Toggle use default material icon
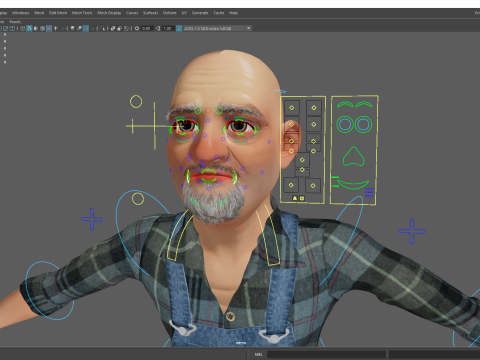The image size is (480, 360). 36,28
